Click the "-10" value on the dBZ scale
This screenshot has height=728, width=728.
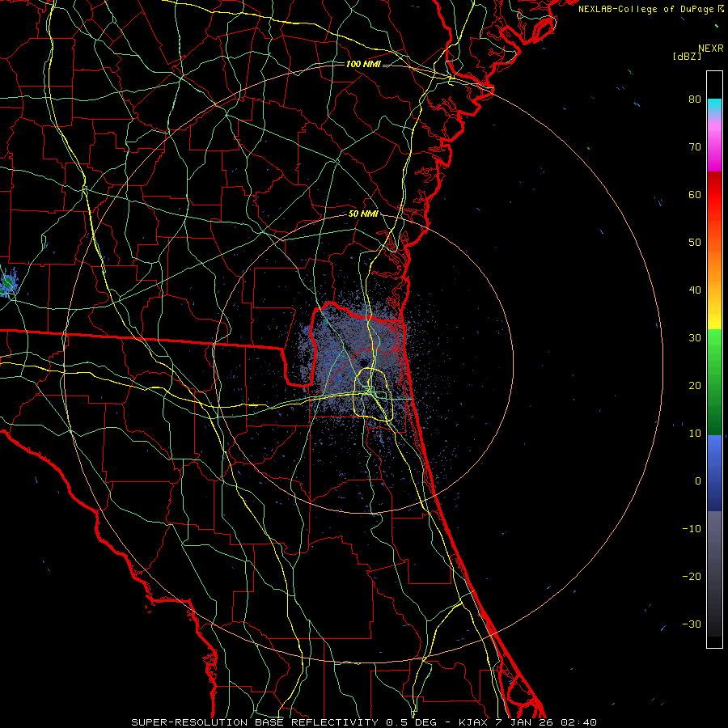click(692, 529)
